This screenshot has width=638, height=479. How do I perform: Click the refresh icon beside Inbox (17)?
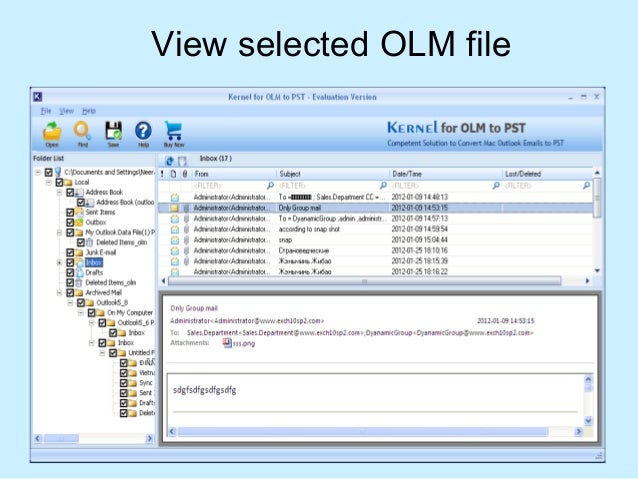coord(170,161)
